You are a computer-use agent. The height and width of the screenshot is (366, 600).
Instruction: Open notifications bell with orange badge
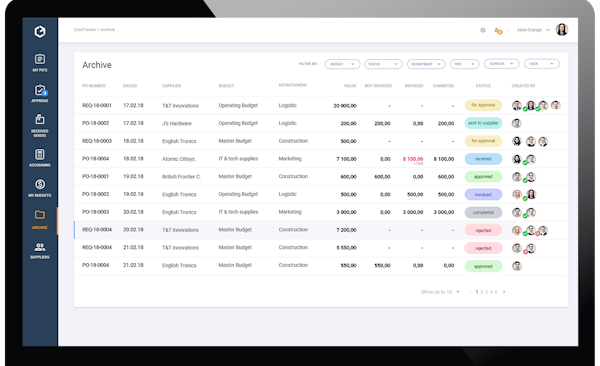[x=497, y=30]
